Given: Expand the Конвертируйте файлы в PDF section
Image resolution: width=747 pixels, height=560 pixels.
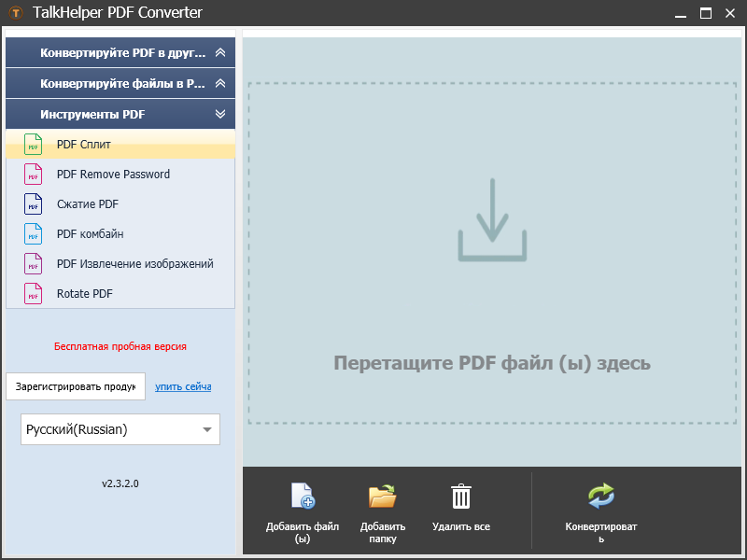Looking at the screenshot, I should [120, 83].
